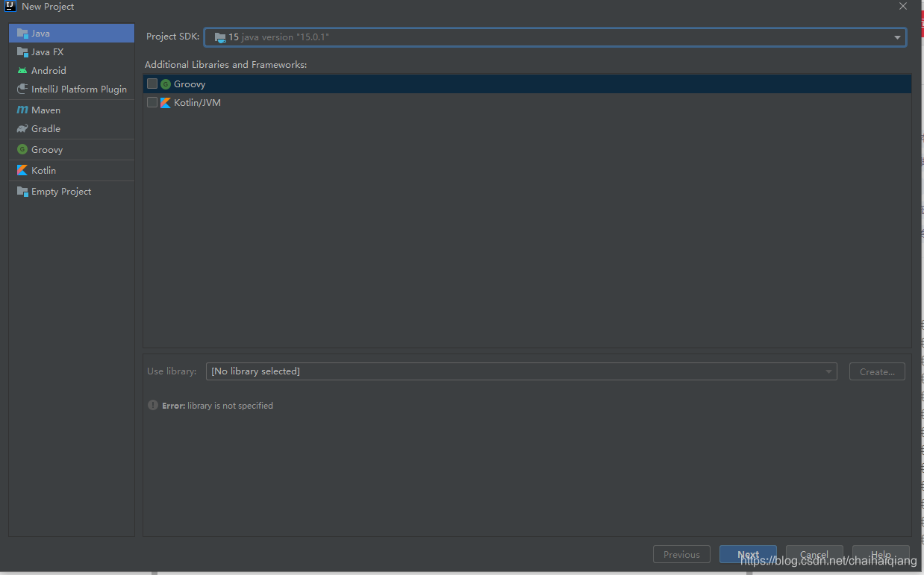Click the error warning icon
The height and width of the screenshot is (575, 924).
click(x=153, y=406)
